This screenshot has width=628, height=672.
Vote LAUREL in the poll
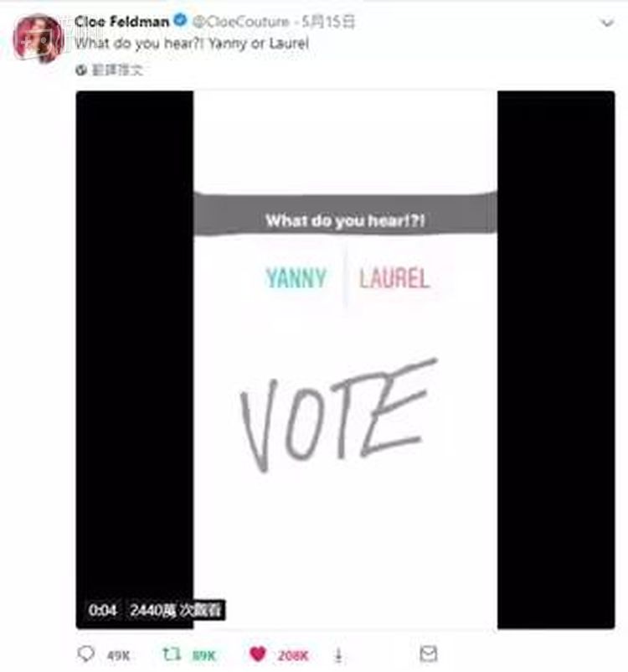(394, 278)
